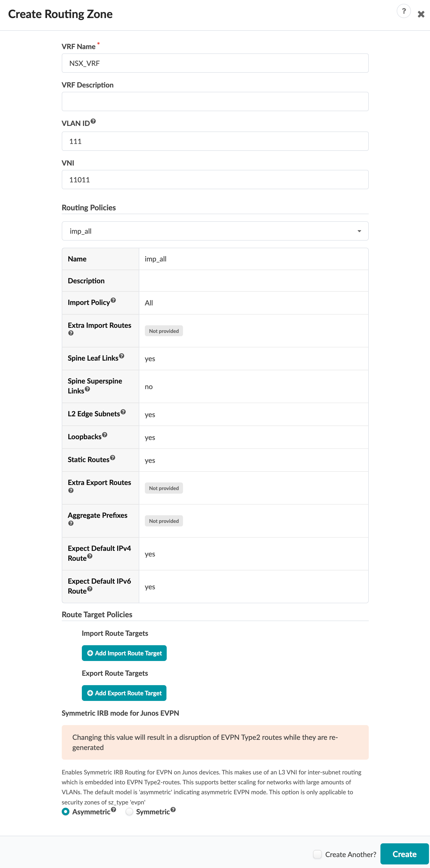Open the imp_all routing policy dropdown
Viewport: 430px width, 868px height.
tap(215, 231)
